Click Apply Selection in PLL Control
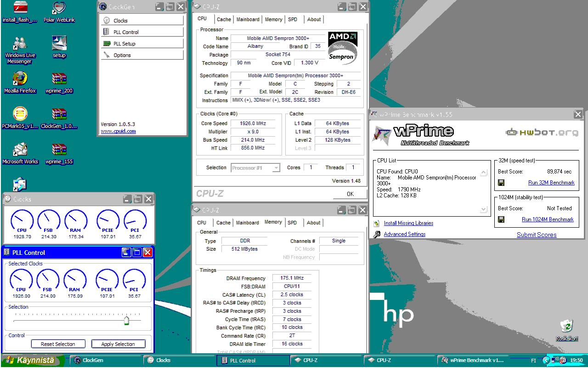 pyautogui.click(x=118, y=344)
